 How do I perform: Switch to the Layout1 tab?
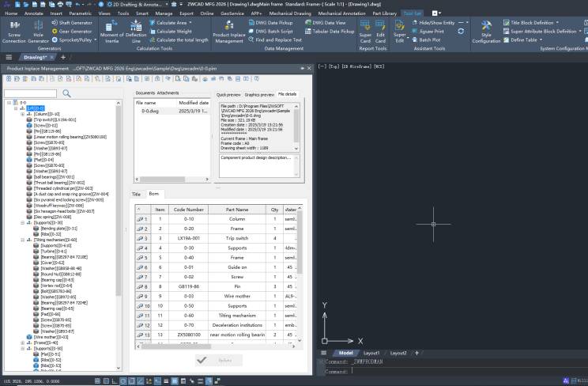371,353
